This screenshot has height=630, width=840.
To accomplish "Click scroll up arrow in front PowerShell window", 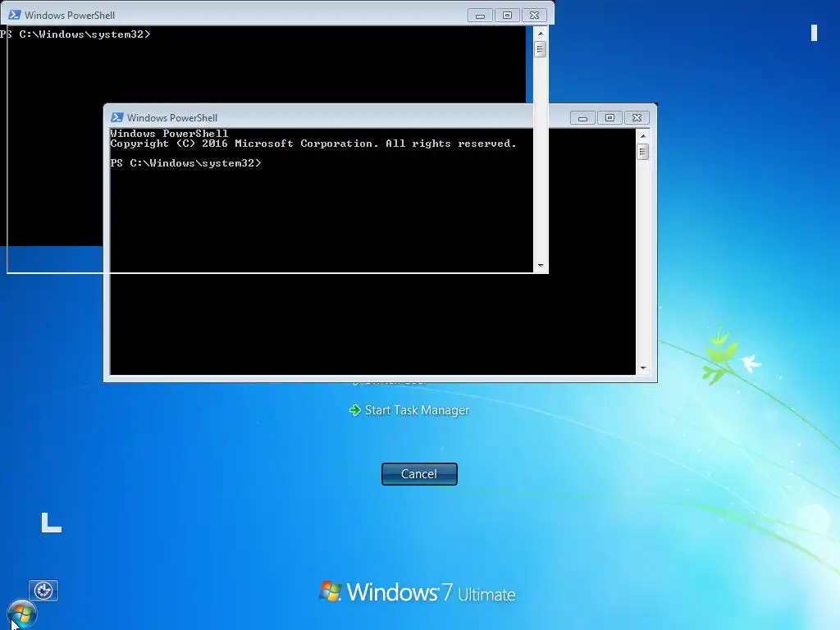I will (643, 136).
